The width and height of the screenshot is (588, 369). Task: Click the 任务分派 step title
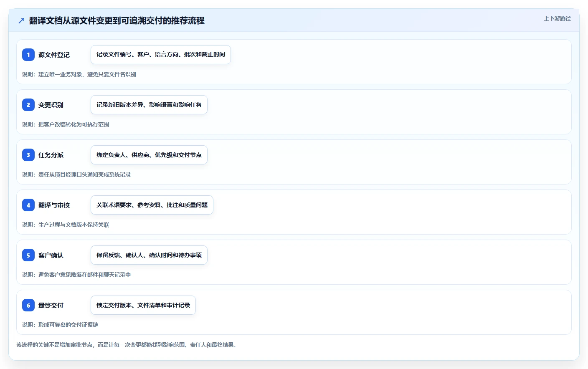pyautogui.click(x=51, y=155)
